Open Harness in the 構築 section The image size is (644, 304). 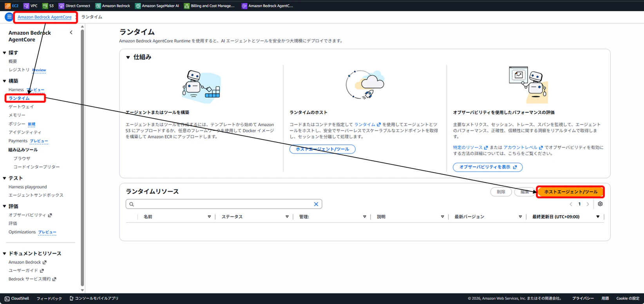pos(16,90)
